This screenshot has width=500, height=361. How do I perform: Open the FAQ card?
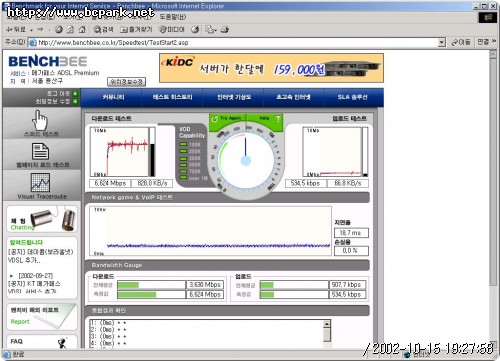point(42,342)
